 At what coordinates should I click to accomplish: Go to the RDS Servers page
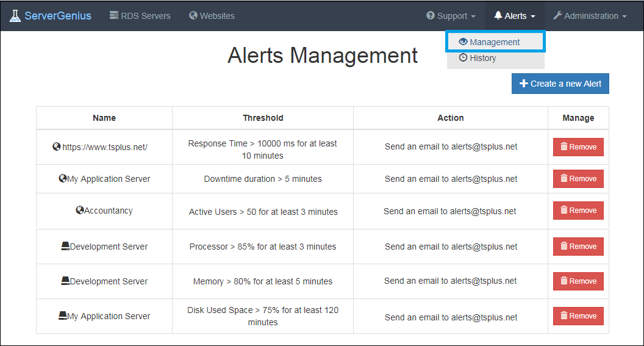(140, 16)
